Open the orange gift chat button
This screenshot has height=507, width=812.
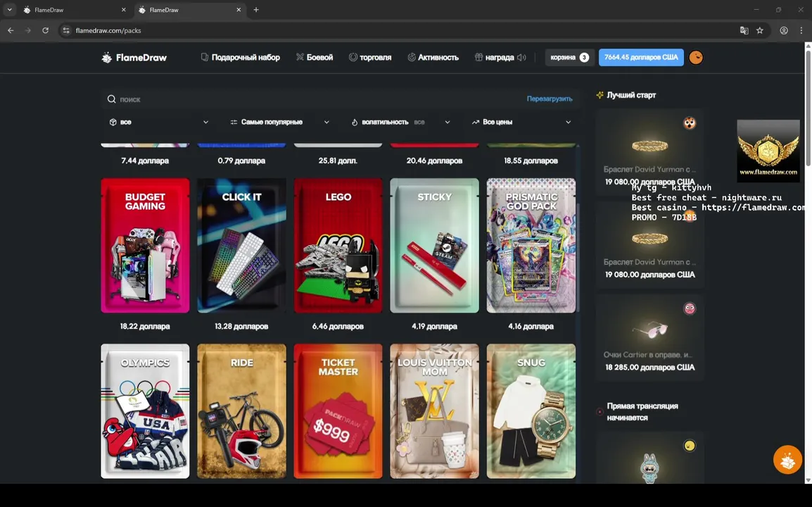point(787,459)
